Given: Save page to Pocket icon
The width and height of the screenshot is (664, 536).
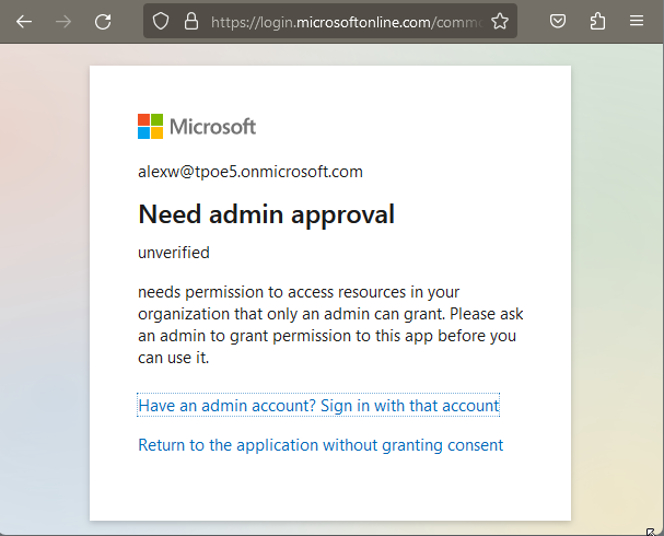Looking at the screenshot, I should (x=559, y=21).
